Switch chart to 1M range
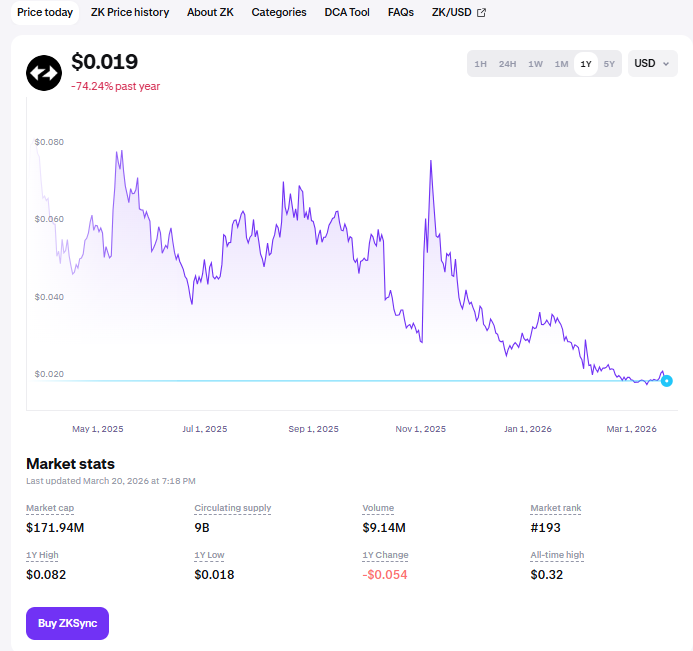The height and width of the screenshot is (651, 693). [561, 64]
